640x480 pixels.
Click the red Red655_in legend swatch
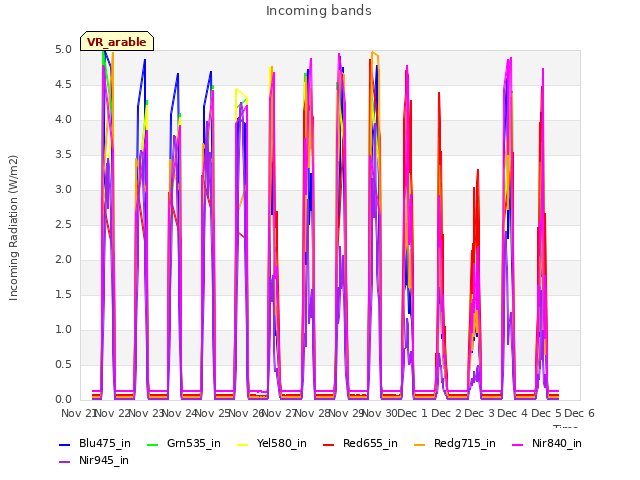[x=329, y=444]
